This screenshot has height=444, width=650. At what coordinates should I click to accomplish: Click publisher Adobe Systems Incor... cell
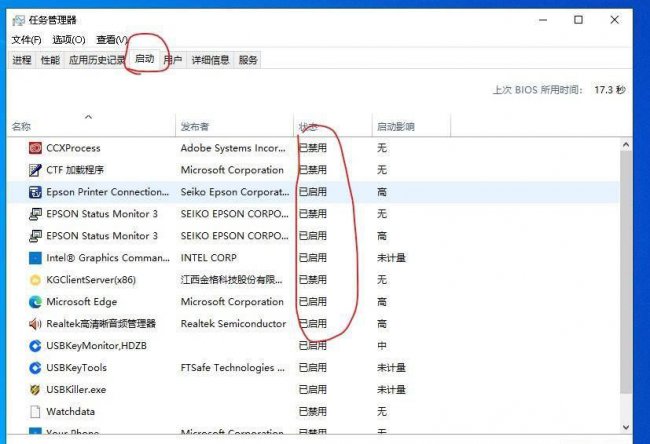[233, 148]
